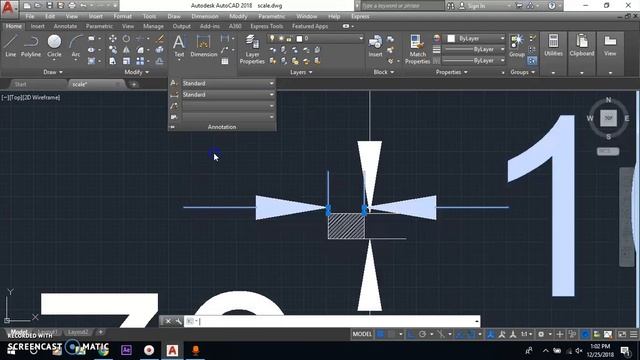This screenshot has width=640, height=360.
Task: Select the Dimension tool
Action: [204, 46]
